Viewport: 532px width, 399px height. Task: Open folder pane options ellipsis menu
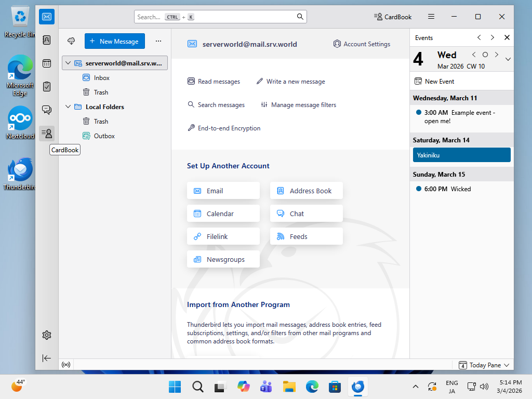click(158, 41)
